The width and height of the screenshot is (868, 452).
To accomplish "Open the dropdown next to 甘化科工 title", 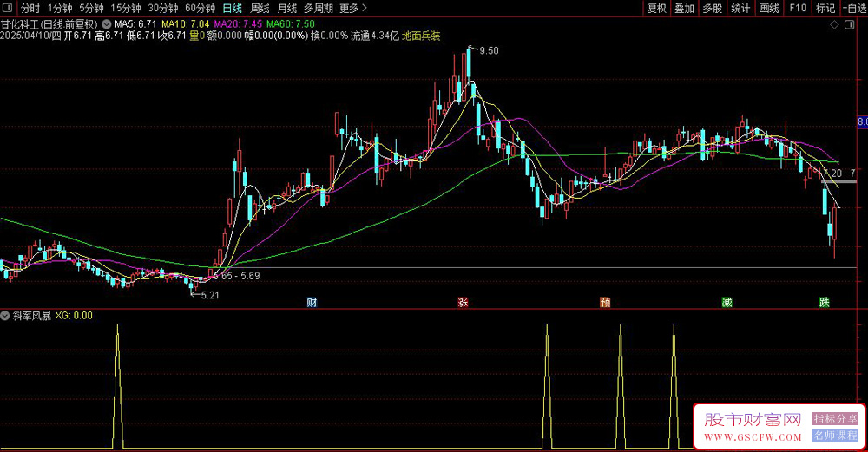I will [106, 24].
